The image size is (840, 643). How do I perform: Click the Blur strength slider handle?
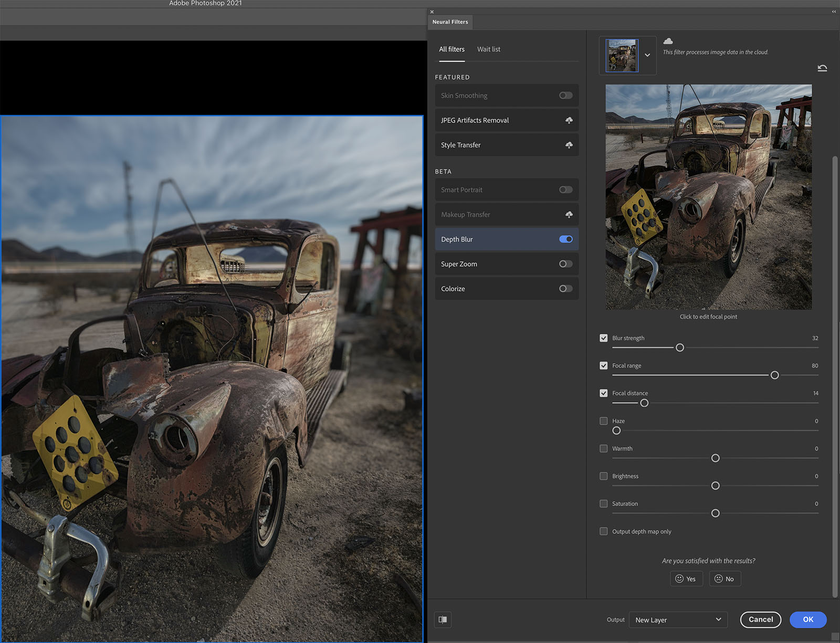coord(680,347)
